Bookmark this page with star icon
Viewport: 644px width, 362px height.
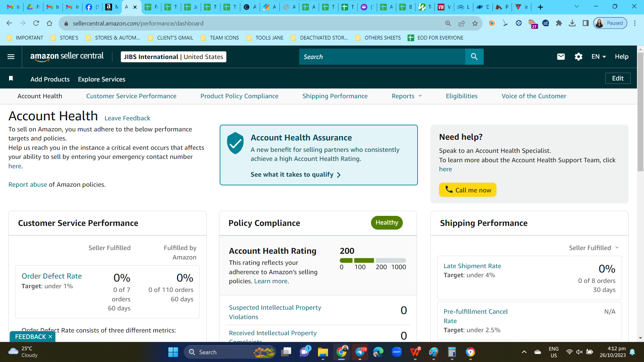[475, 23]
